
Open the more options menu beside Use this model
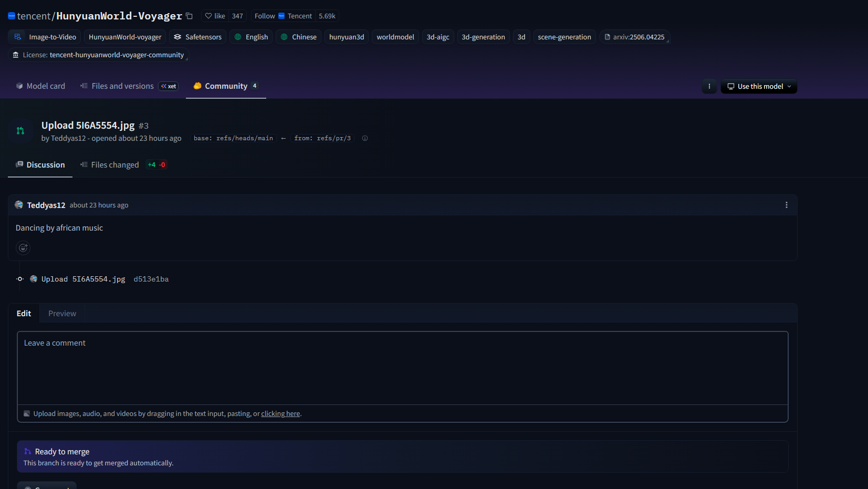(x=709, y=86)
